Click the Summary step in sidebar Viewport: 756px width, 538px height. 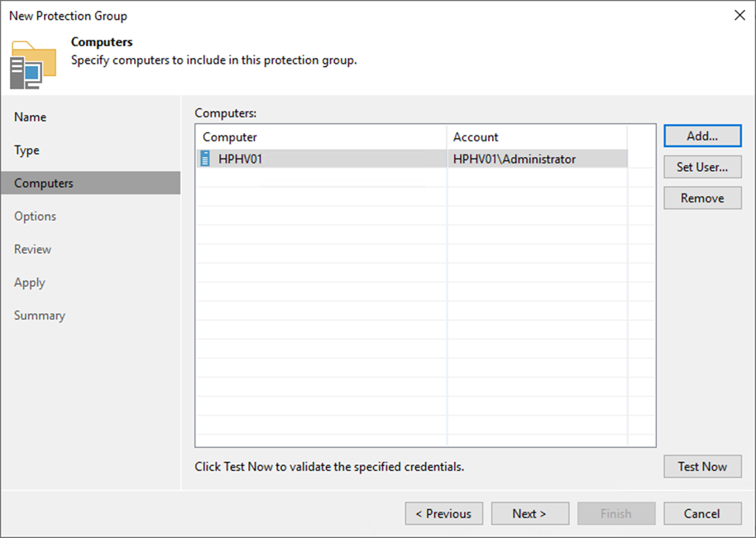point(40,316)
